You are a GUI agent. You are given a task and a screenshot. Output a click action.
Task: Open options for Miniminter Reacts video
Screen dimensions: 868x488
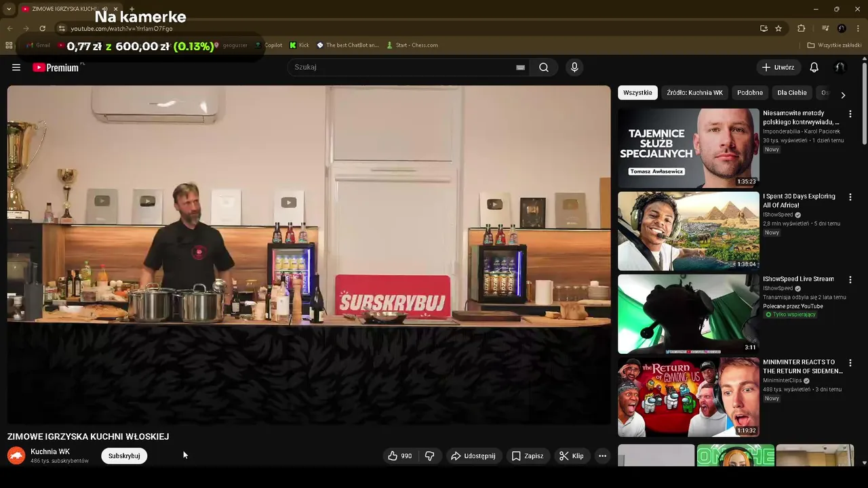pos(850,363)
